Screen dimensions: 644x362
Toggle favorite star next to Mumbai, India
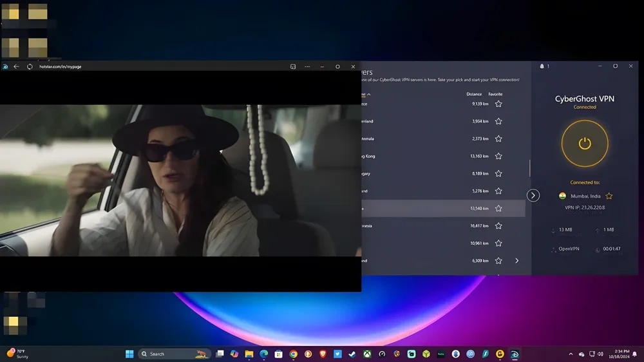[x=609, y=196]
